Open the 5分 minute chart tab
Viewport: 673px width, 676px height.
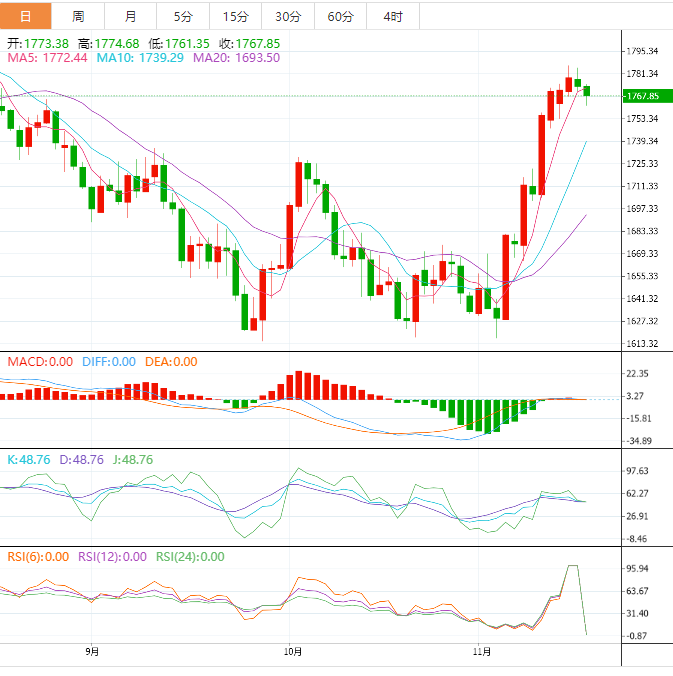[183, 16]
